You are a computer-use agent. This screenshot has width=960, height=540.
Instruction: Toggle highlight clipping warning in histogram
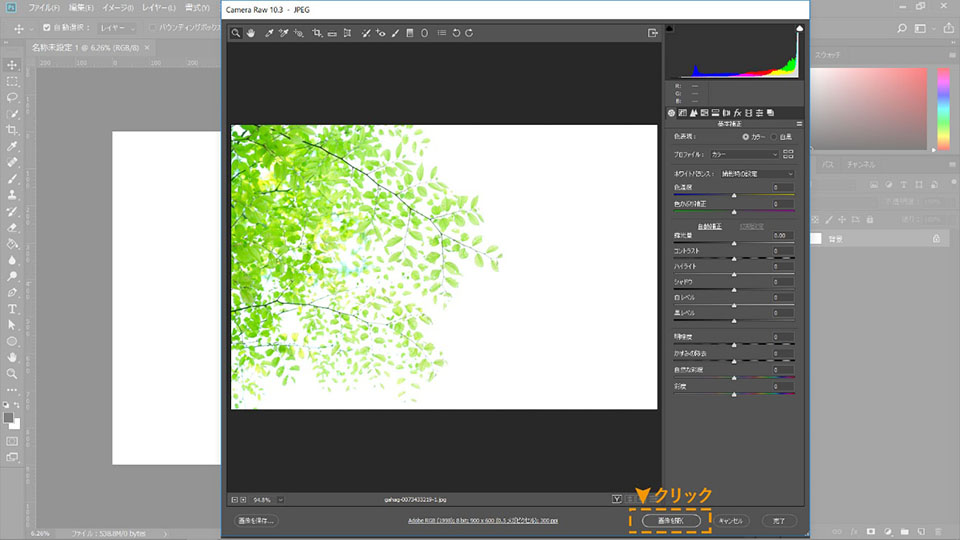tap(800, 28)
